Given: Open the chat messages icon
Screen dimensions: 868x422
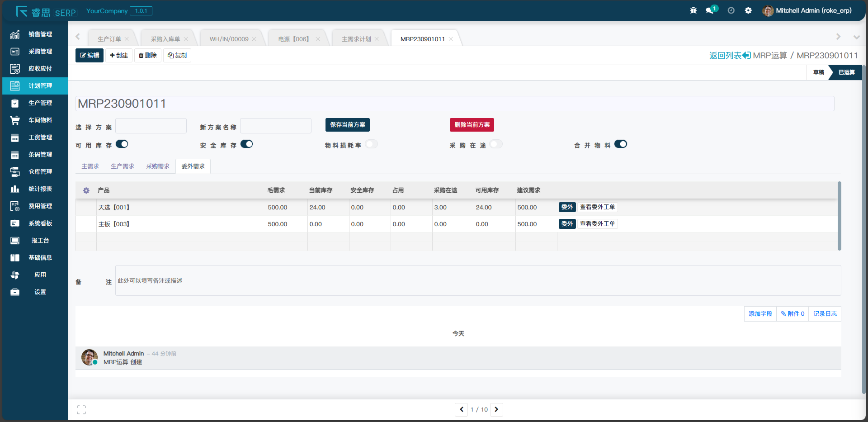Looking at the screenshot, I should 710,10.
